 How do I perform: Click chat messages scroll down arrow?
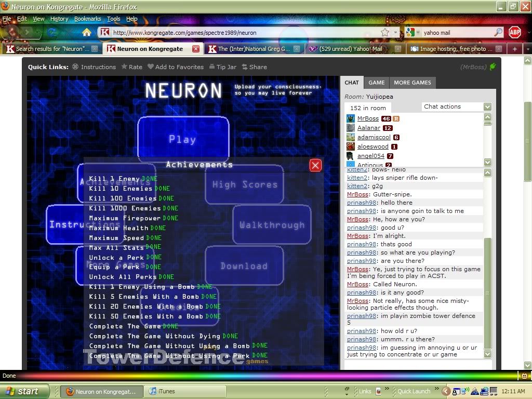(x=487, y=354)
